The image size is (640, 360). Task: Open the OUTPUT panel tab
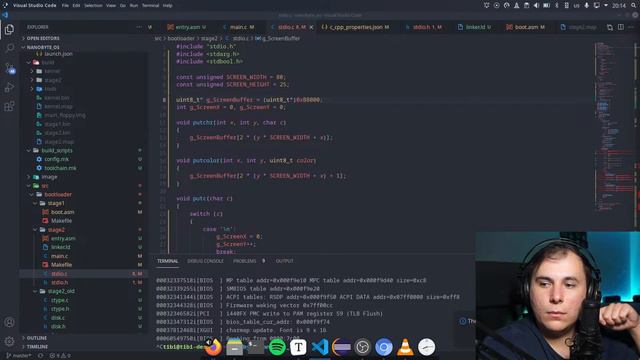(284, 261)
